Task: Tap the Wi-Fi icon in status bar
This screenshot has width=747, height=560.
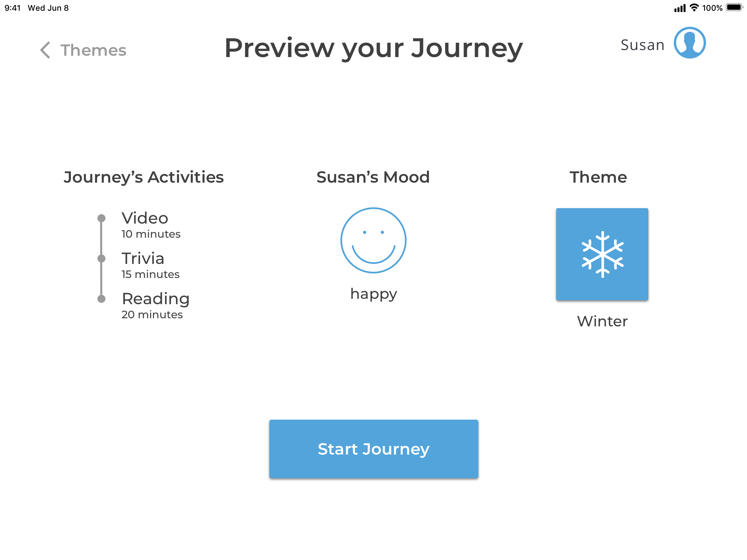Action: 694,7
